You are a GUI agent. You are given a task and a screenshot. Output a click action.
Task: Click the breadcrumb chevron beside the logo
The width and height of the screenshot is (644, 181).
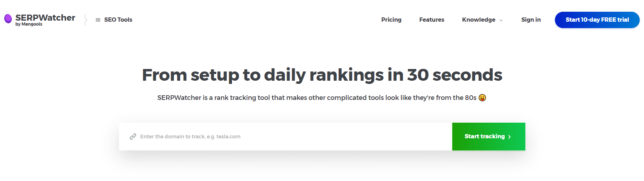point(86,20)
